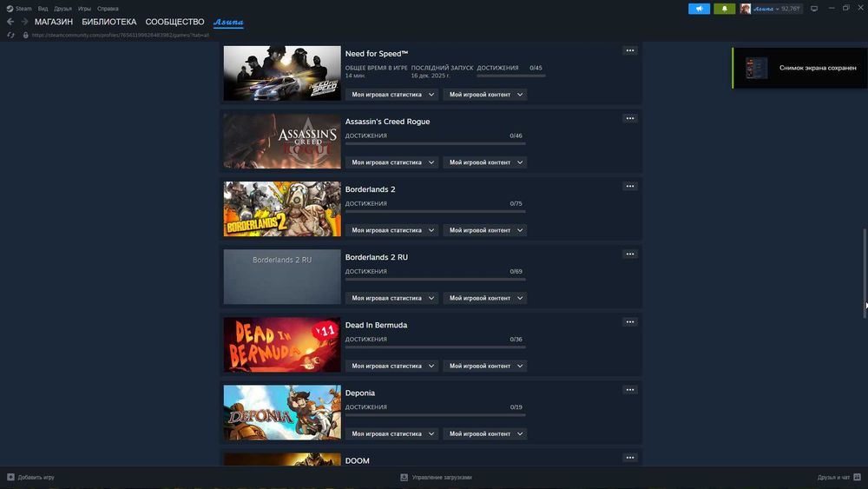Click the Need for Speed cover thumbnail
This screenshot has width=868, height=489.
[x=282, y=73]
